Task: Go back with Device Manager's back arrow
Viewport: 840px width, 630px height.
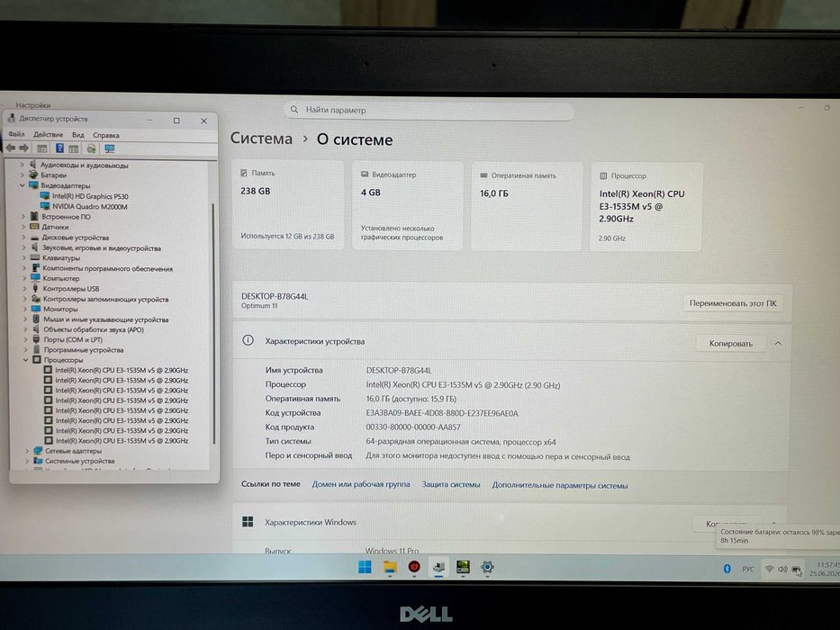Action: click(11, 148)
